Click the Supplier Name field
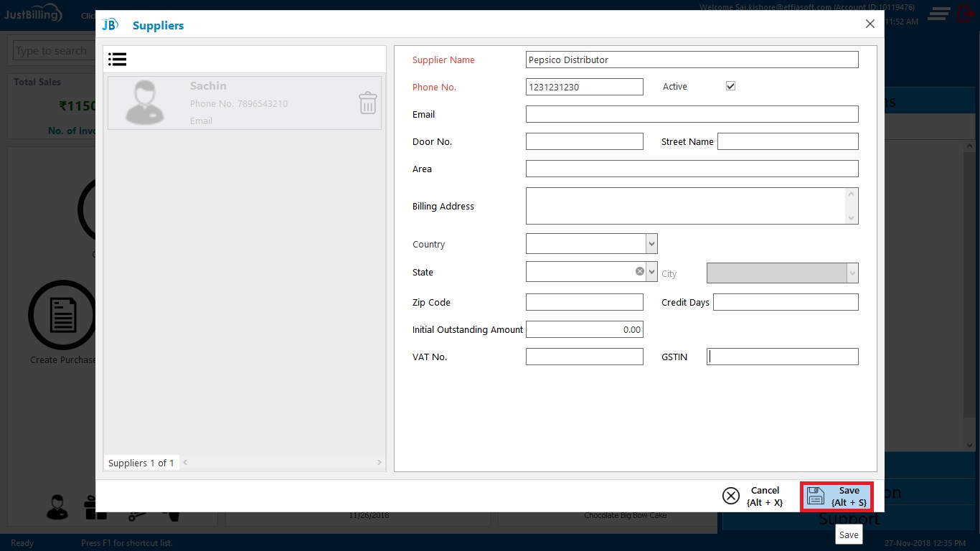Viewport: 980px width, 551px height. point(692,60)
